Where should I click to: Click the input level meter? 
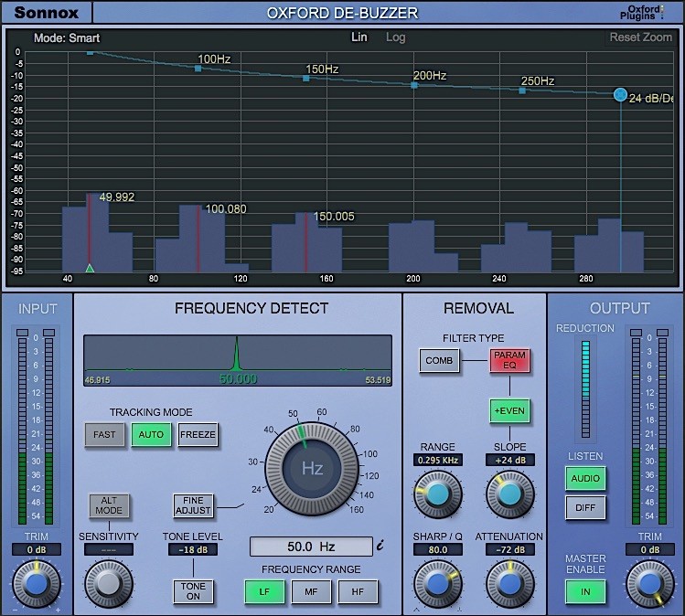36,427
